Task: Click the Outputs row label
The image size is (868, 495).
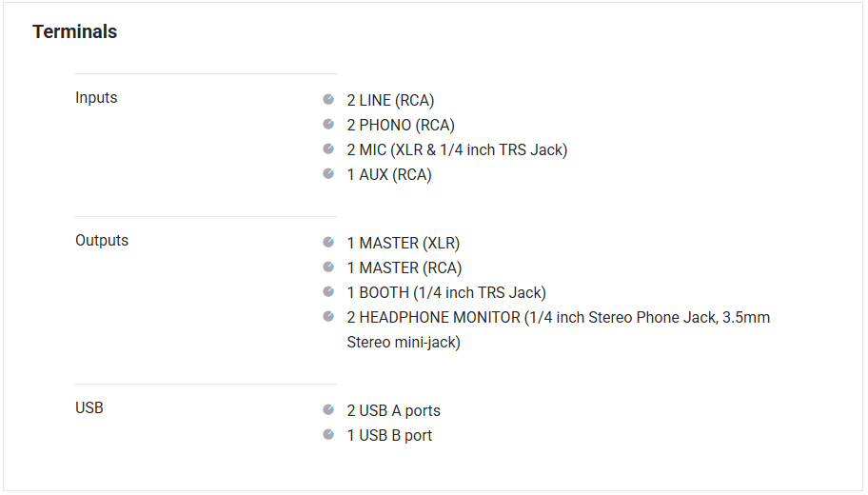Action: (x=102, y=240)
